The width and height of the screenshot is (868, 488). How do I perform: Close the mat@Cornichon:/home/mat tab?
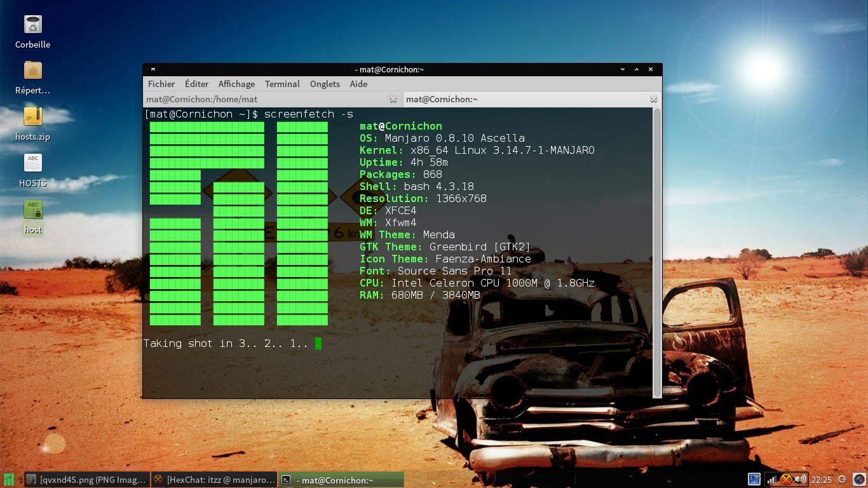[393, 99]
